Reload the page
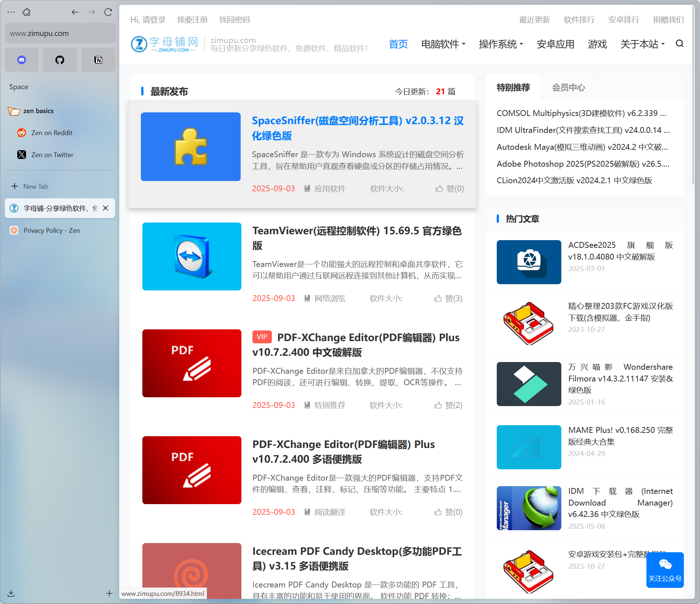The height and width of the screenshot is (604, 700). pos(108,12)
